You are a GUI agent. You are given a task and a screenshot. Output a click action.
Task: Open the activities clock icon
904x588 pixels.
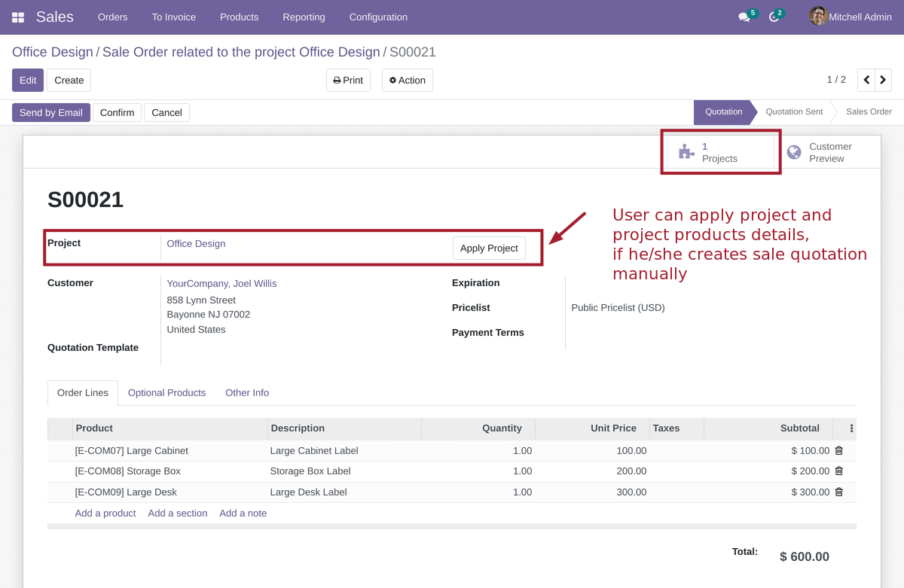[x=774, y=17]
